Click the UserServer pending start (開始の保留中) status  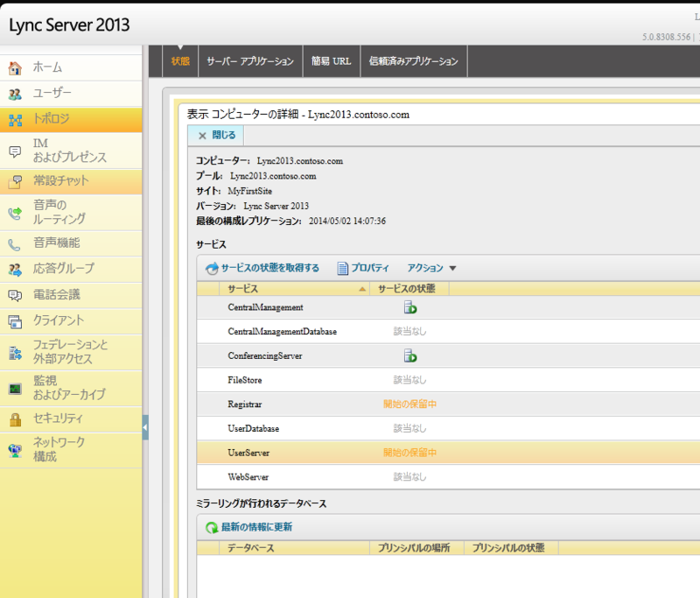click(409, 453)
